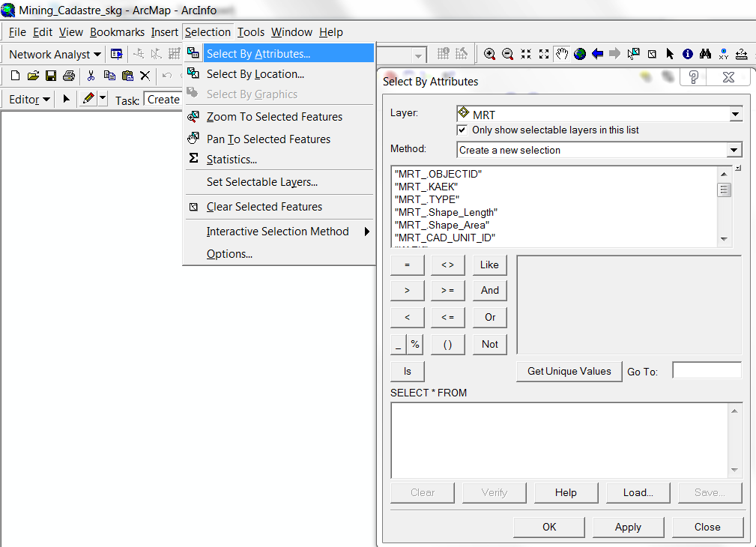The height and width of the screenshot is (547, 756).
Task: Go forward to next extent arrow
Action: click(x=614, y=54)
